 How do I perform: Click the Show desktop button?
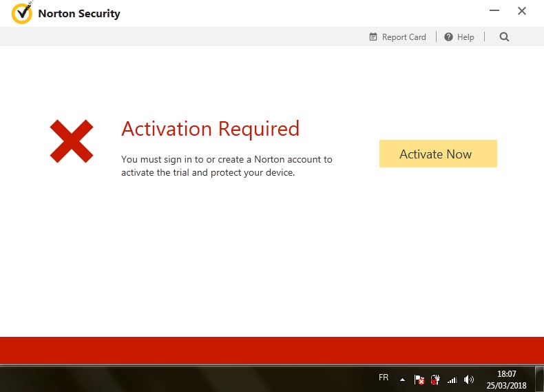[539, 378]
